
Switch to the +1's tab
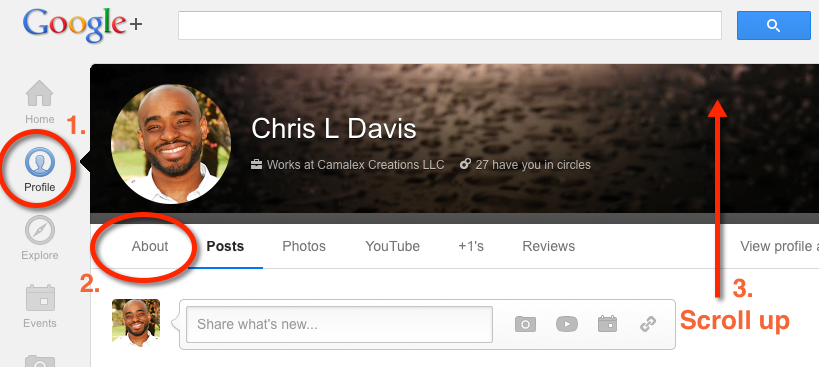pos(471,246)
